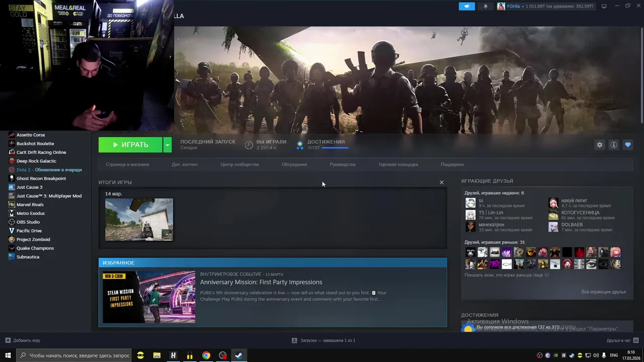Image resolution: width=644 pixels, height=362 pixels.
Task: Open Загрузки downloads status
Action: [324, 340]
